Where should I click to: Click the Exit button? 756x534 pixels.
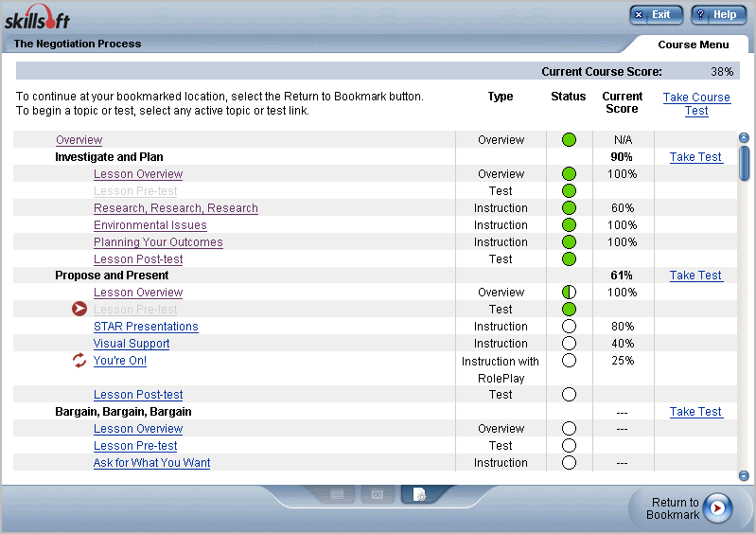(657, 14)
